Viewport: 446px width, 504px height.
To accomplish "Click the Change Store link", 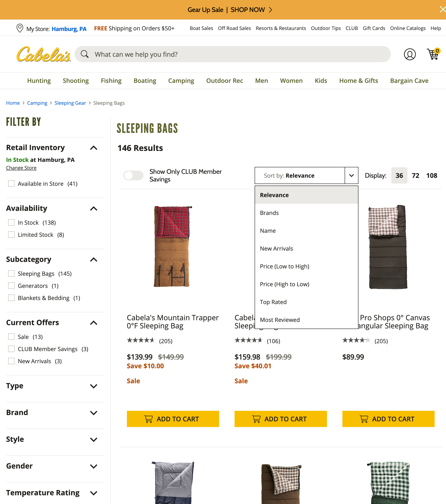I will coord(21,168).
